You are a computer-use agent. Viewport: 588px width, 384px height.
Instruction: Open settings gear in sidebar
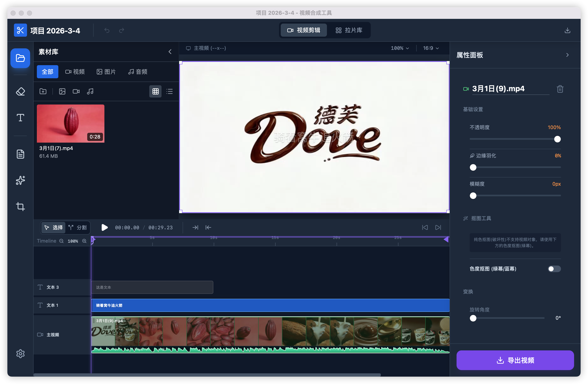point(20,354)
